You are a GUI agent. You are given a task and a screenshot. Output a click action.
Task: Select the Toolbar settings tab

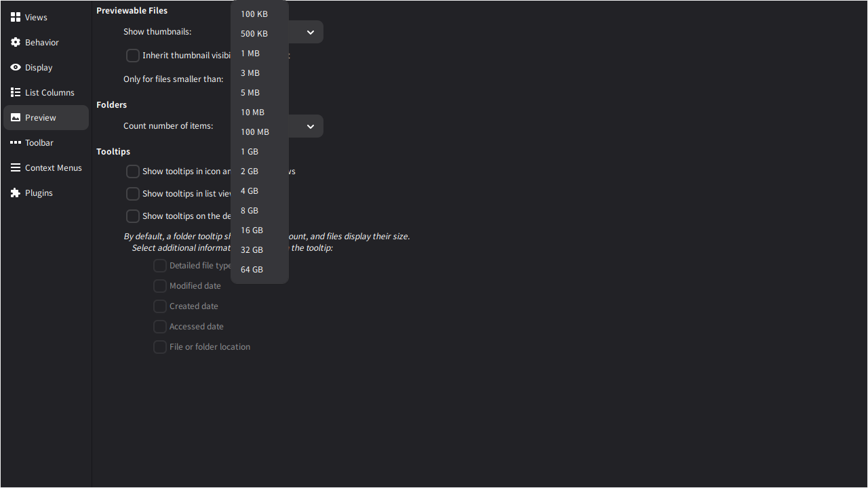pyautogui.click(x=46, y=142)
